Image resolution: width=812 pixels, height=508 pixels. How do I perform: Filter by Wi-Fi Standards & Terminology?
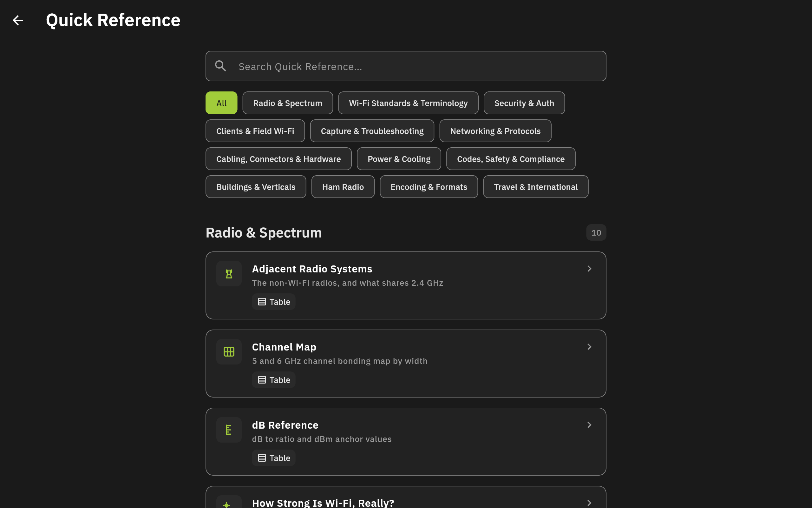408,103
